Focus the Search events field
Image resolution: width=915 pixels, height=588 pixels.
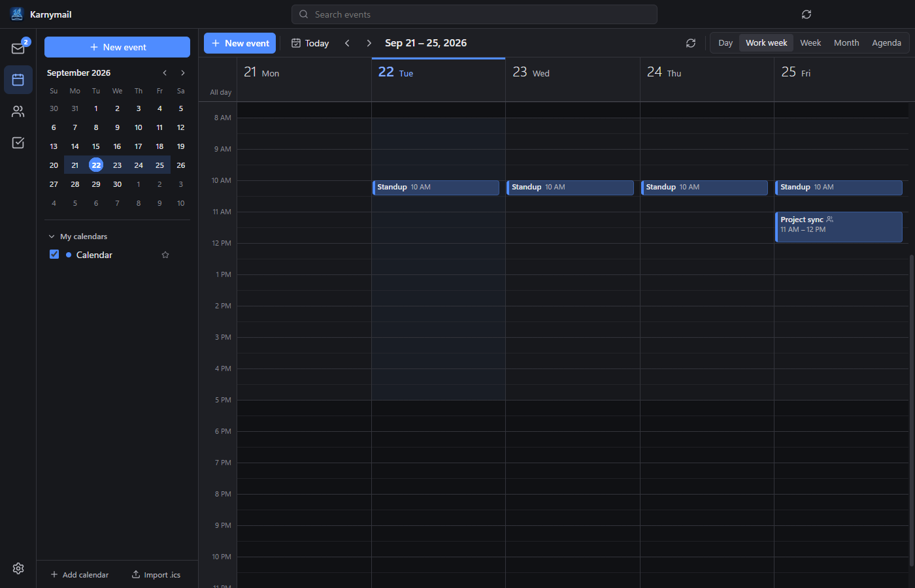click(x=474, y=14)
